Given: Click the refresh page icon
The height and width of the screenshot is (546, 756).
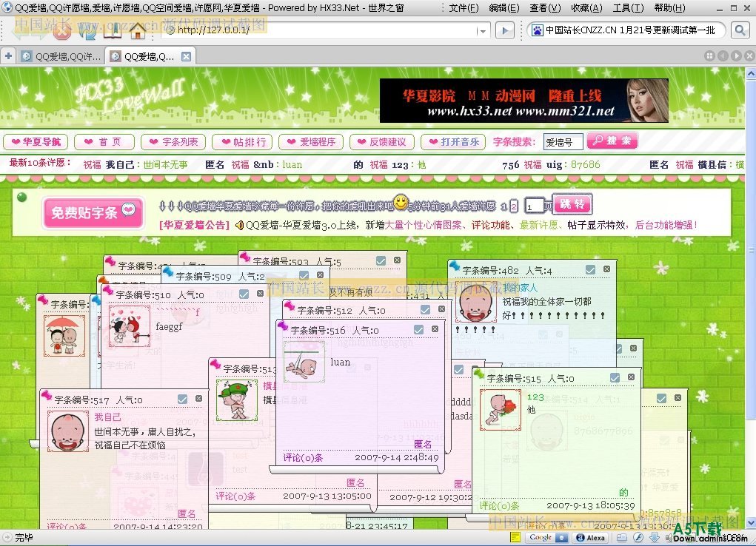Looking at the screenshot, I should (x=87, y=31).
